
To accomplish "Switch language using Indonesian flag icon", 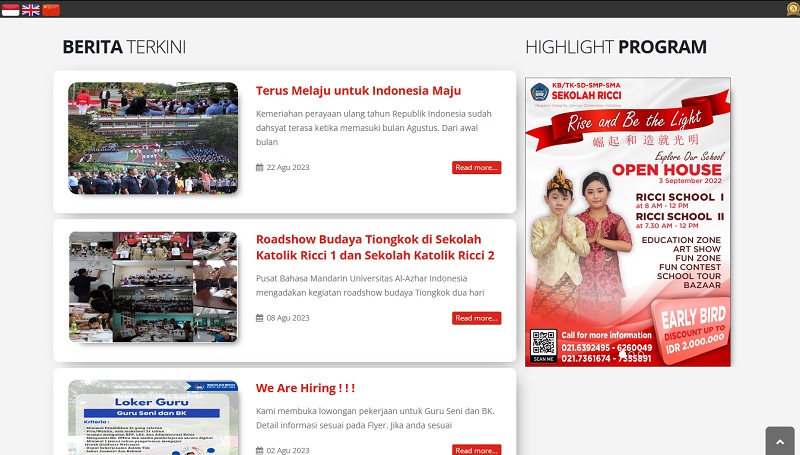I will pos(10,10).
